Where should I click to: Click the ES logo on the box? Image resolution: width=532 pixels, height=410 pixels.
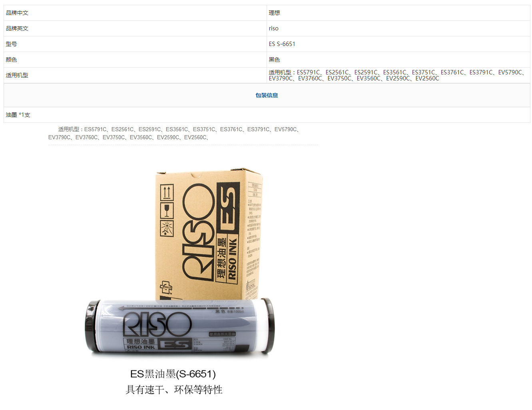click(x=228, y=208)
